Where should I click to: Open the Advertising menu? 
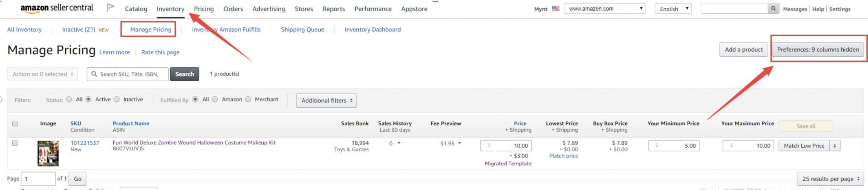point(269,9)
